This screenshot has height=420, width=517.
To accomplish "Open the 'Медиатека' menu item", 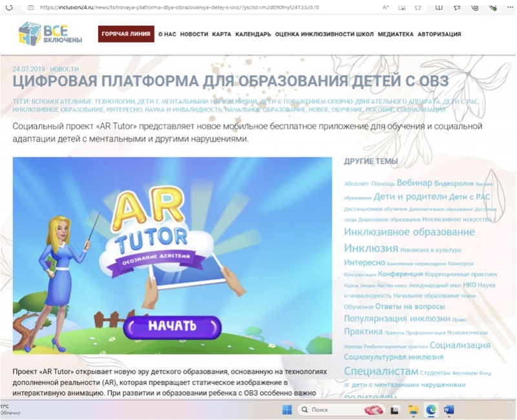I will pos(396,34).
